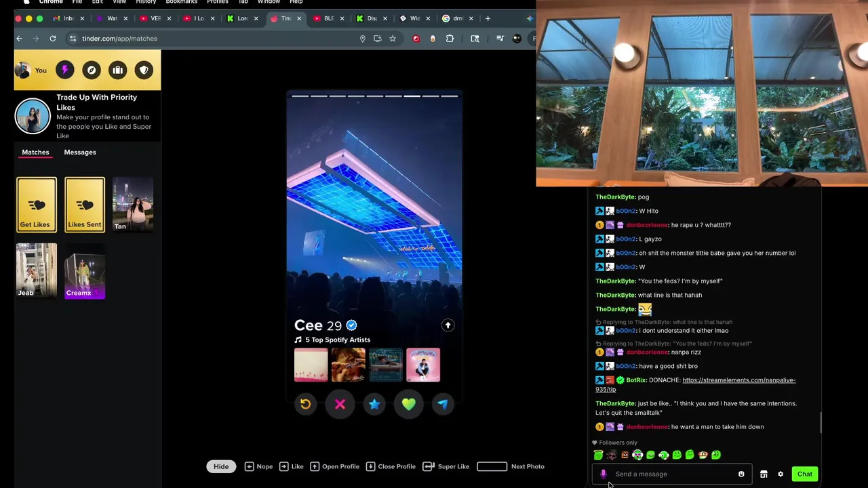Open fourth Spotify artist cover
Screen dimensions: 868x488
(x=423, y=365)
